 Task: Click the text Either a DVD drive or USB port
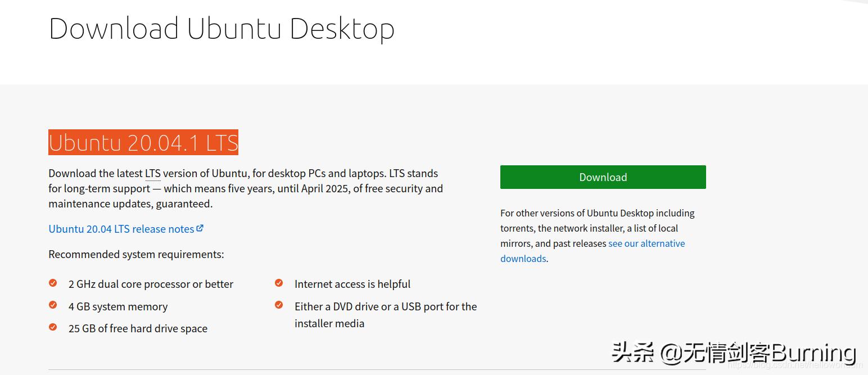point(386,306)
